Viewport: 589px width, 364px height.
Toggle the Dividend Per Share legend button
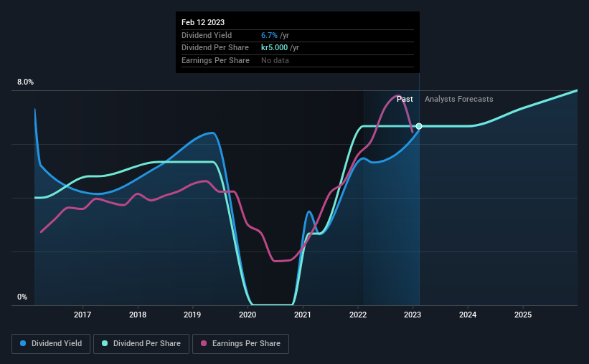point(141,344)
